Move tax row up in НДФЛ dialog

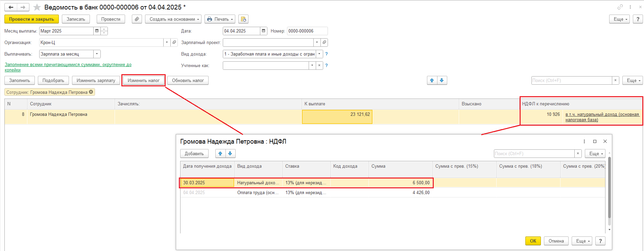point(220,154)
